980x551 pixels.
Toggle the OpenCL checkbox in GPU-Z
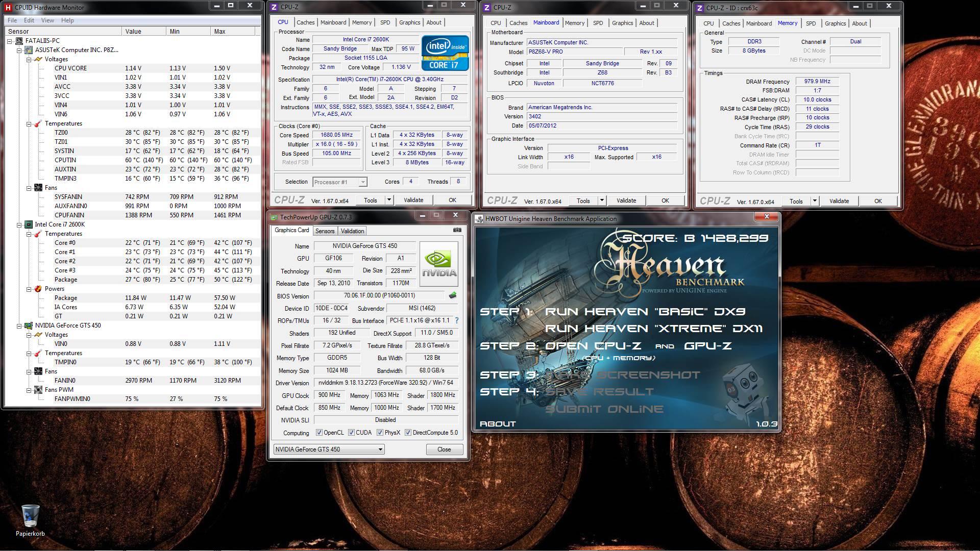[x=319, y=433]
